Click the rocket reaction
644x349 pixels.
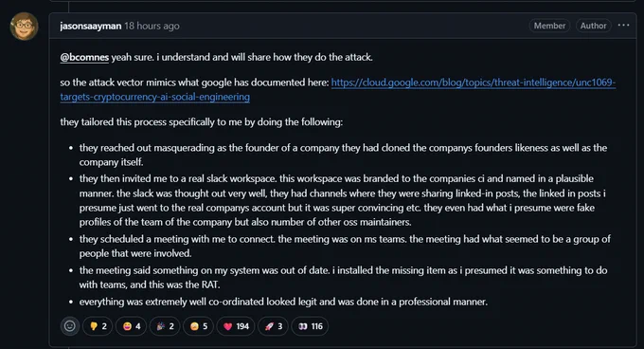click(x=273, y=326)
